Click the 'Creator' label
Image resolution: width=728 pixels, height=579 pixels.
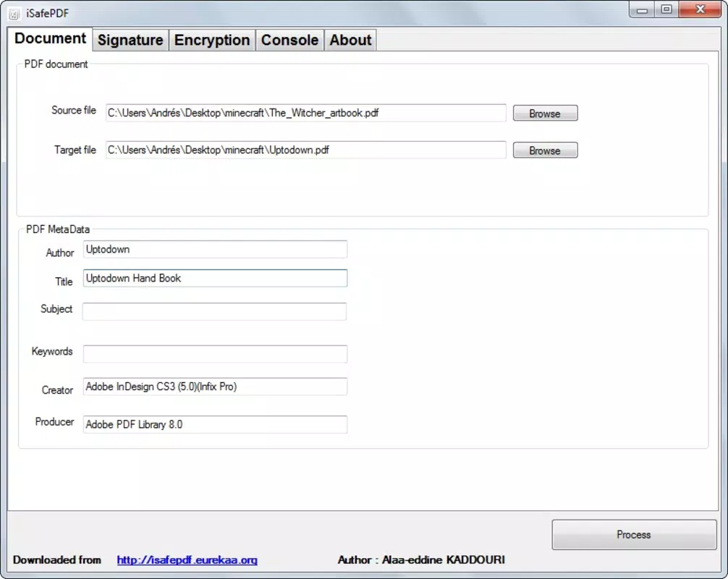point(57,390)
